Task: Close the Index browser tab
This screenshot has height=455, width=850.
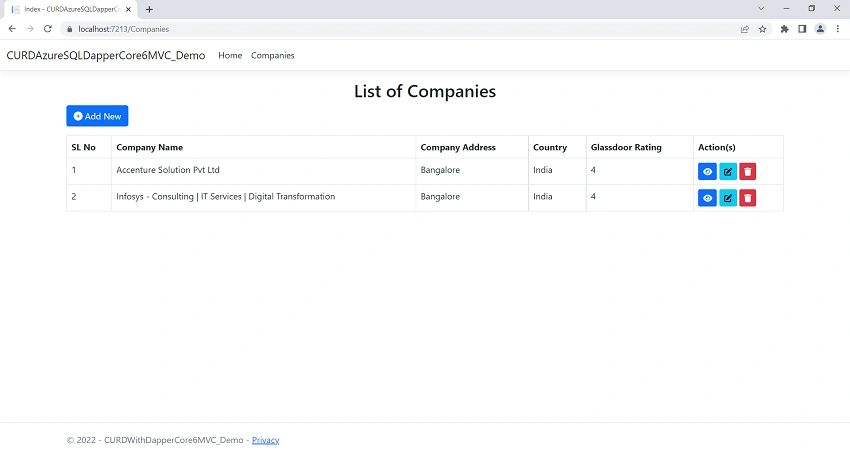Action: (x=128, y=9)
